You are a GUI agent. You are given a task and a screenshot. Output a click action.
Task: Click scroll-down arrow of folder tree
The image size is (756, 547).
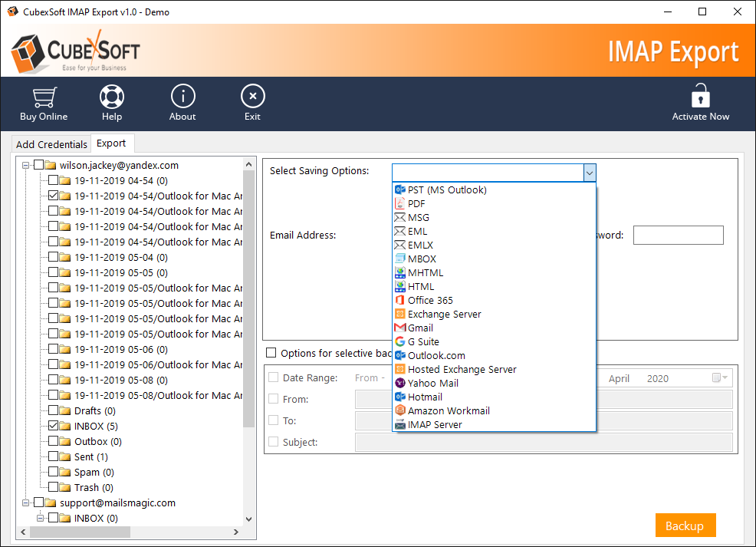coord(248,519)
